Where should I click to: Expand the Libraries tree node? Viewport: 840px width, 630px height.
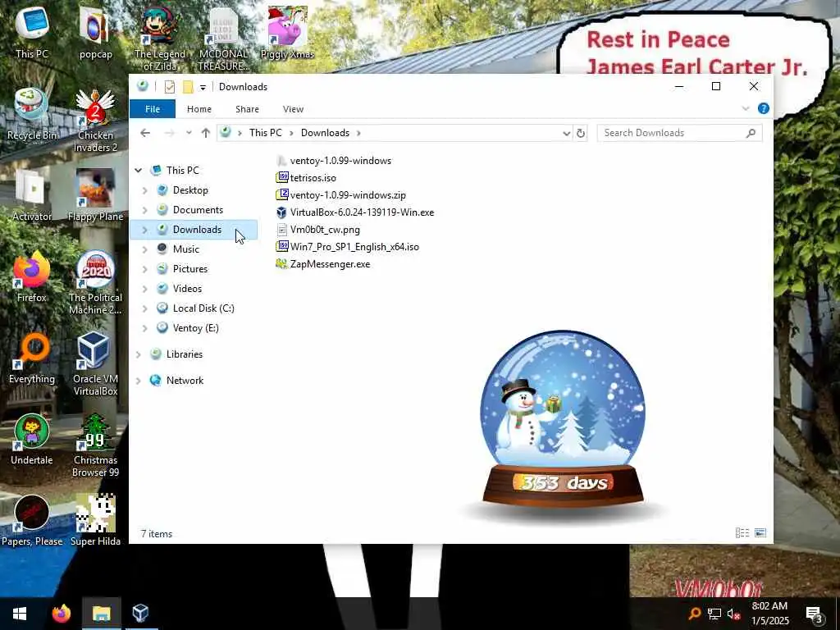click(138, 354)
